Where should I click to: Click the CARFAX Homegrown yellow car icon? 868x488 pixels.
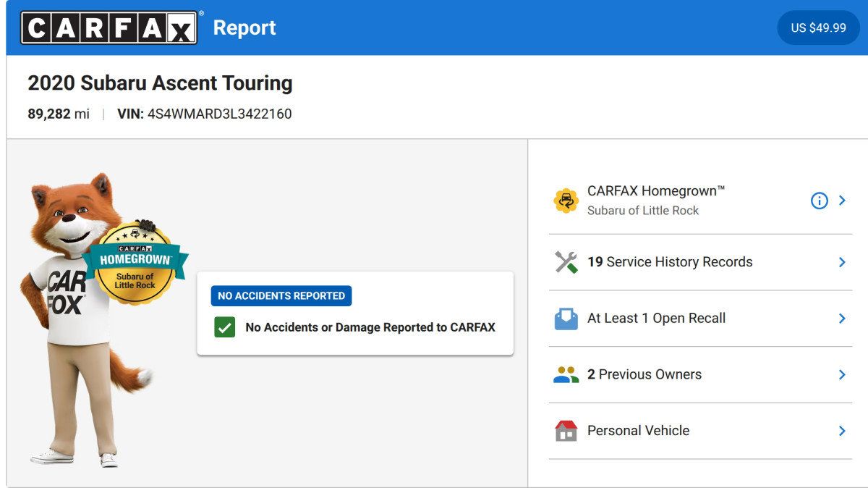click(566, 201)
